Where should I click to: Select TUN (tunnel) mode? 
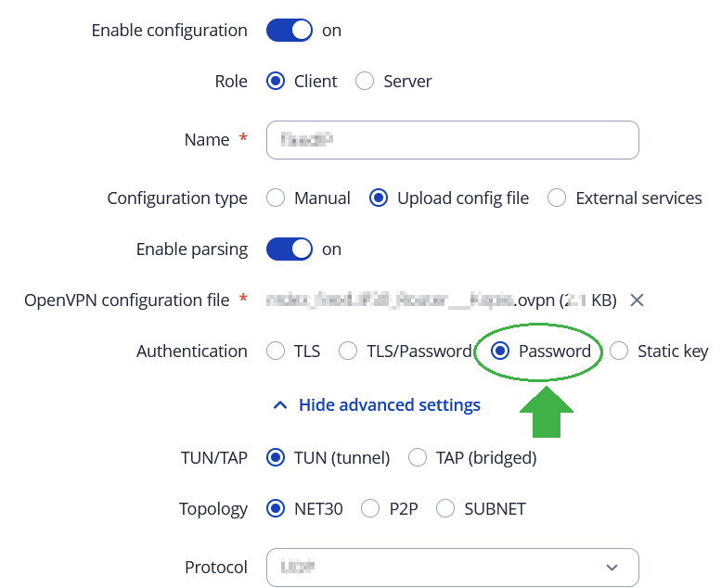pyautogui.click(x=275, y=458)
